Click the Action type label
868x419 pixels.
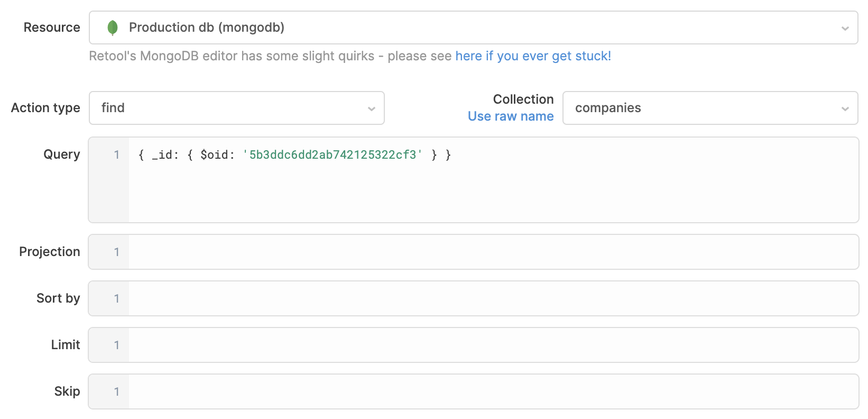click(45, 108)
